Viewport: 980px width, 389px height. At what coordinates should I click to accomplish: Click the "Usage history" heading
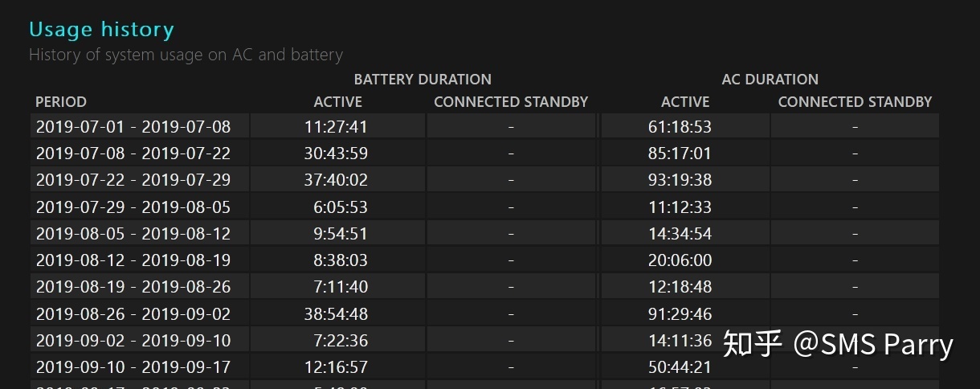tap(101, 31)
